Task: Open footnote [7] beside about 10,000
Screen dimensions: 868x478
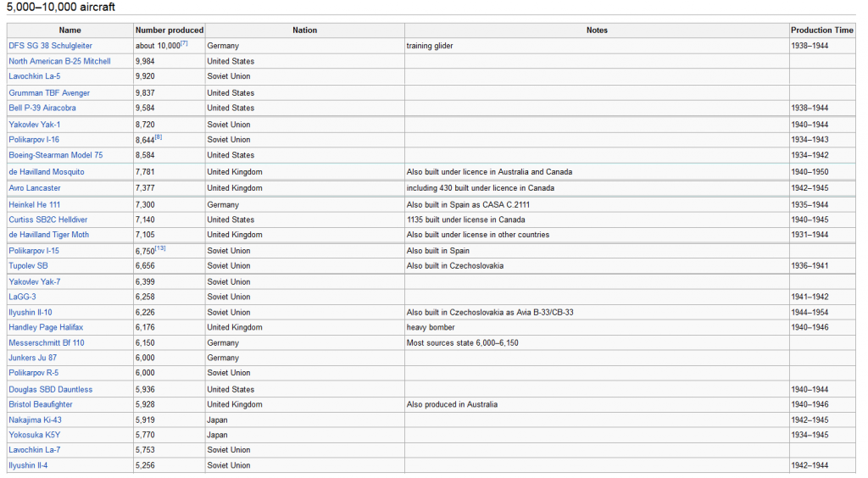Action: (x=184, y=43)
